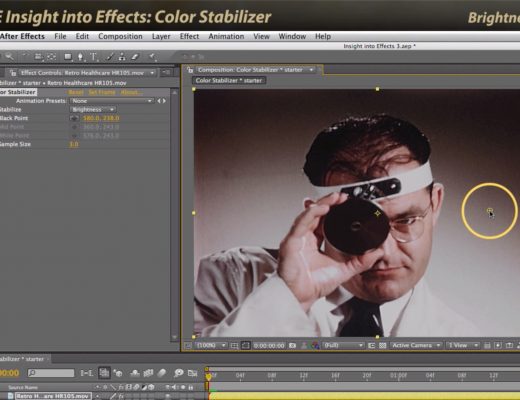Click the Black Point value 580.0, 238.0
The height and width of the screenshot is (400, 520).
(101, 118)
